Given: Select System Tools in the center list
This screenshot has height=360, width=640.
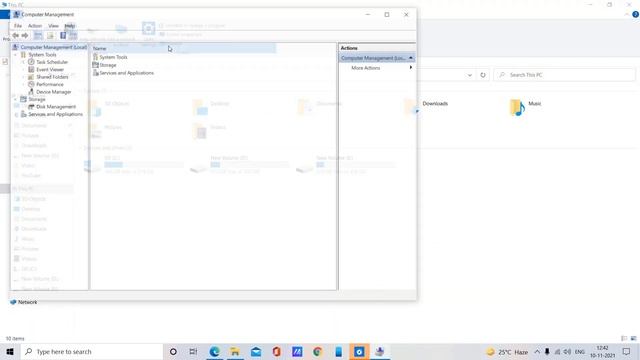Looking at the screenshot, I should 113,57.
